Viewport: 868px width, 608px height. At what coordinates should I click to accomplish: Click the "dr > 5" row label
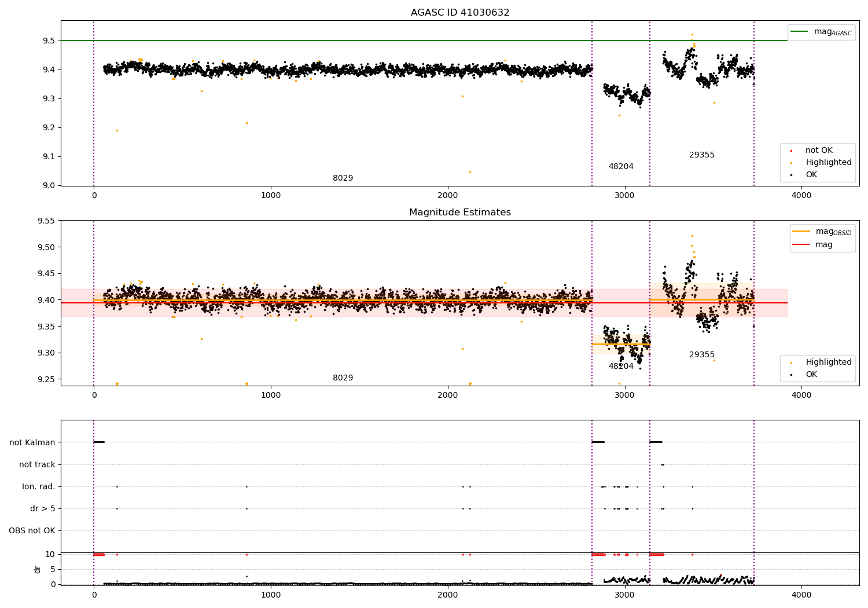click(x=43, y=509)
